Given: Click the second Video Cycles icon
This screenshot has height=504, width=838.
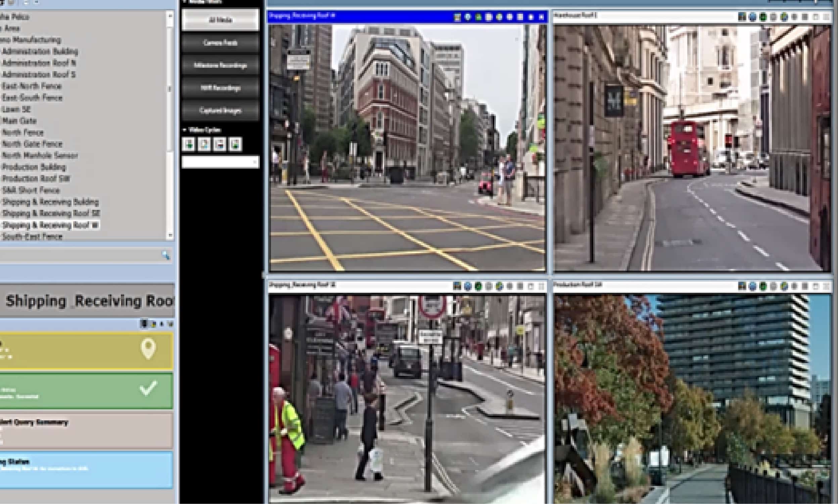Looking at the screenshot, I should pyautogui.click(x=204, y=144).
